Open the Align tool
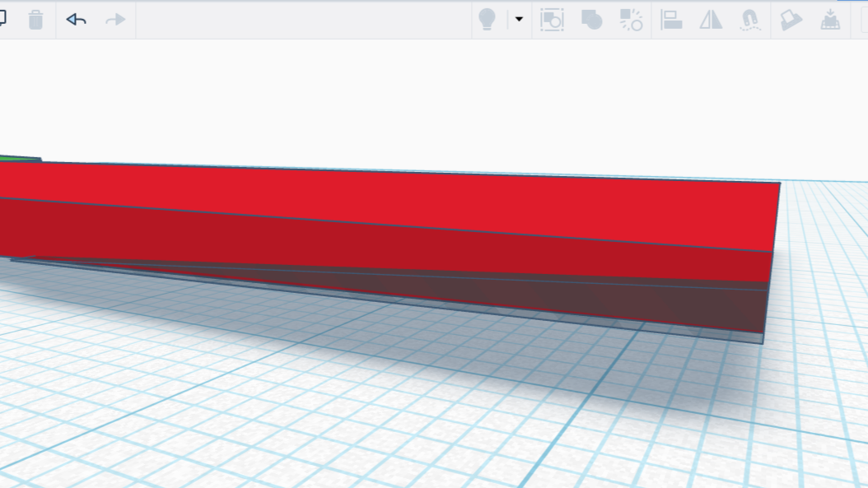 pos(671,20)
